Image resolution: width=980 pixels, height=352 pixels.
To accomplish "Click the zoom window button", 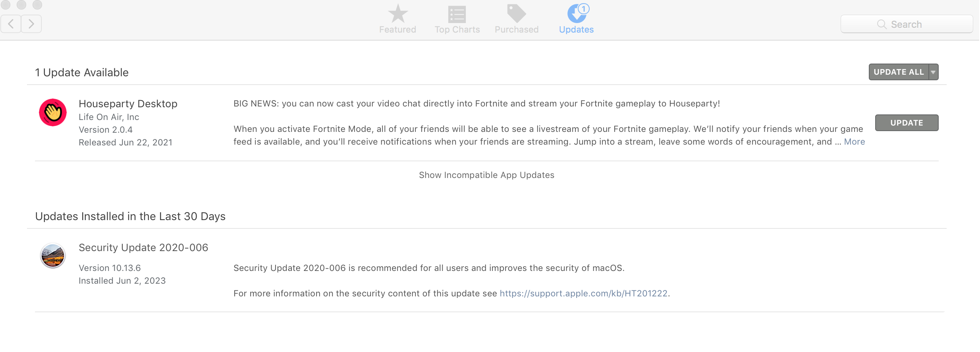I will [x=37, y=4].
